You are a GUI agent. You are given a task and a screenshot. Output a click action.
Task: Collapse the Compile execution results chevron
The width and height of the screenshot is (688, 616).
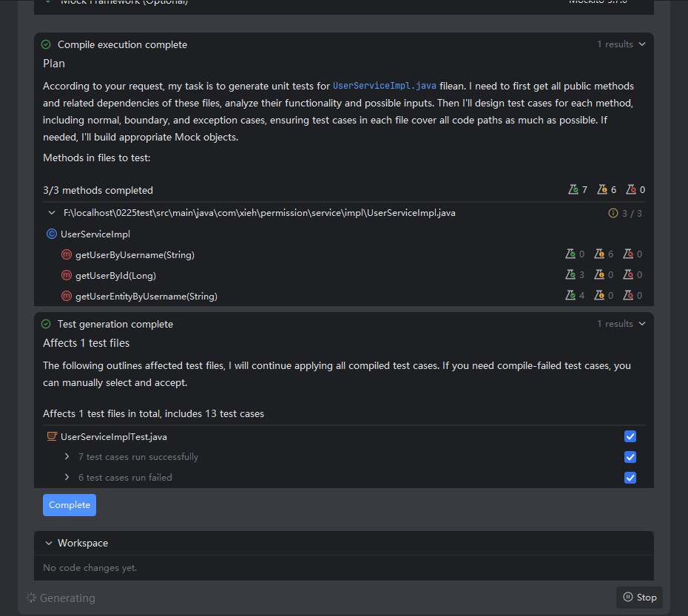point(641,45)
